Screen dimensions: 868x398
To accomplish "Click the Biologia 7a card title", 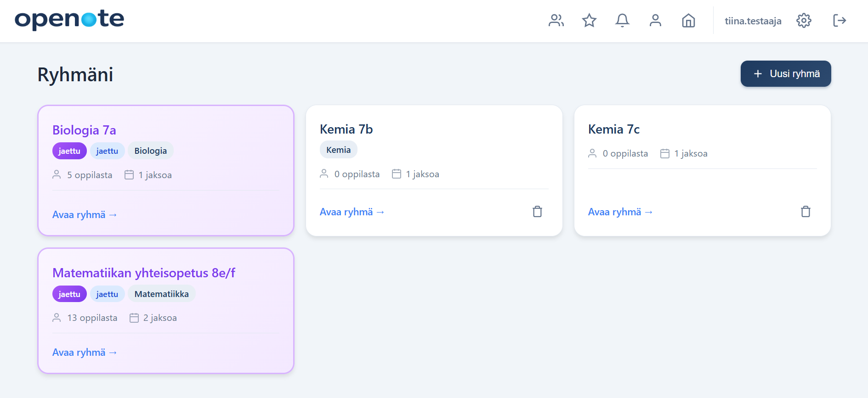I will tap(84, 130).
